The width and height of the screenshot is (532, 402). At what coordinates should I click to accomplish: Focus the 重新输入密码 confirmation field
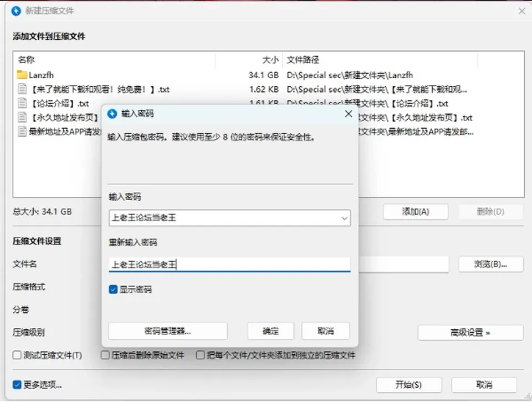(x=229, y=264)
